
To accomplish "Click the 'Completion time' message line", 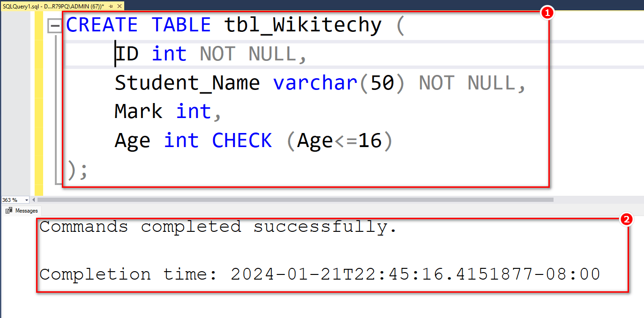I will pyautogui.click(x=320, y=274).
